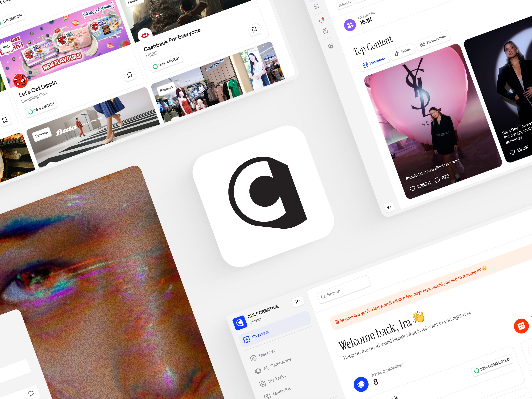532x399 pixels.
Task: Click the purple followers icon
Action: (350, 25)
